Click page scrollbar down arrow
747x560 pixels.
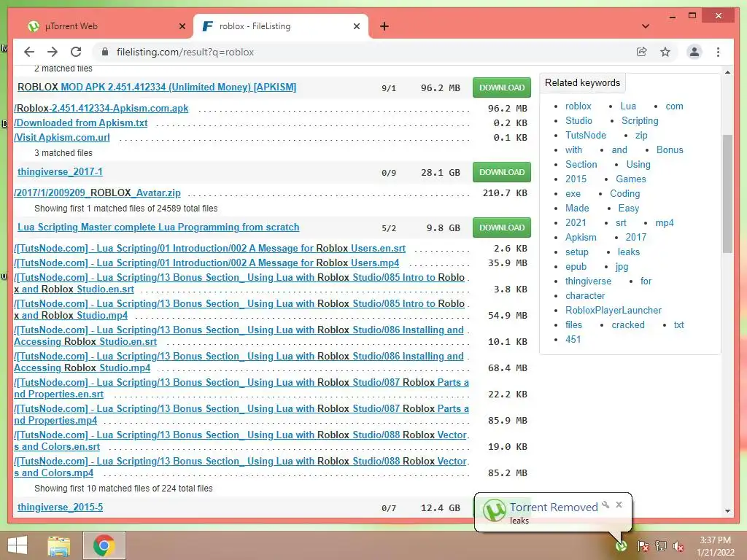pyautogui.click(x=727, y=511)
